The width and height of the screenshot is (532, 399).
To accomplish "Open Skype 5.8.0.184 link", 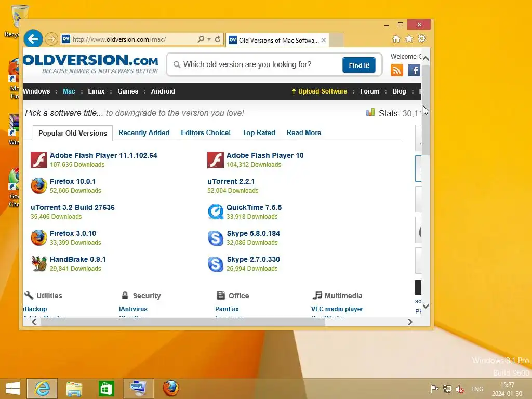I will tap(254, 233).
